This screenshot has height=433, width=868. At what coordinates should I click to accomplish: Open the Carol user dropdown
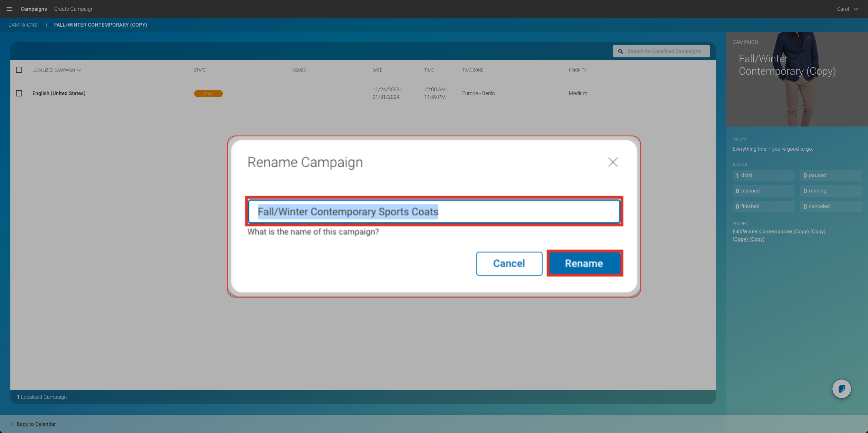point(847,9)
